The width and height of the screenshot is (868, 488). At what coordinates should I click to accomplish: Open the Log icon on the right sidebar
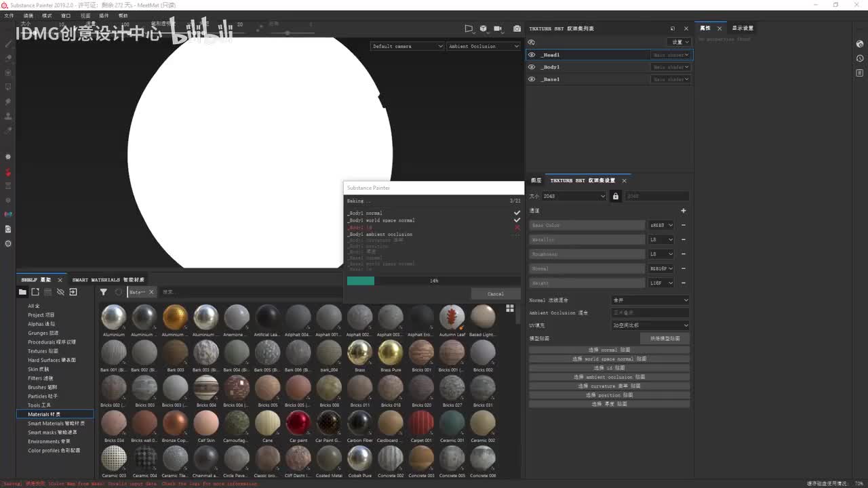[x=860, y=73]
